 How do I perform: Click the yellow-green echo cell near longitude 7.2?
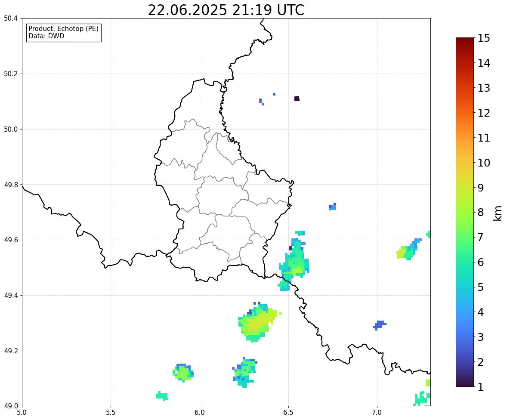pos(409,250)
